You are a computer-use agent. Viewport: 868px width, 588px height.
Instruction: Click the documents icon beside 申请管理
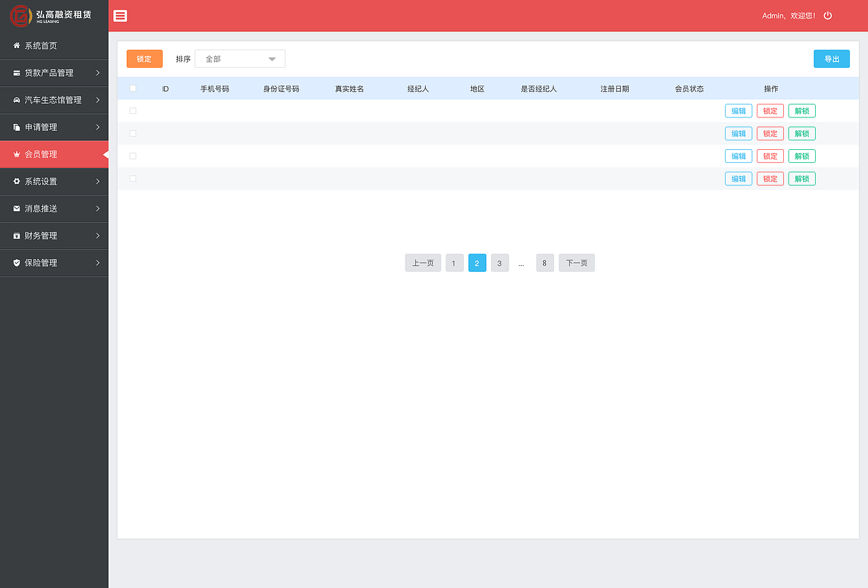click(x=17, y=127)
